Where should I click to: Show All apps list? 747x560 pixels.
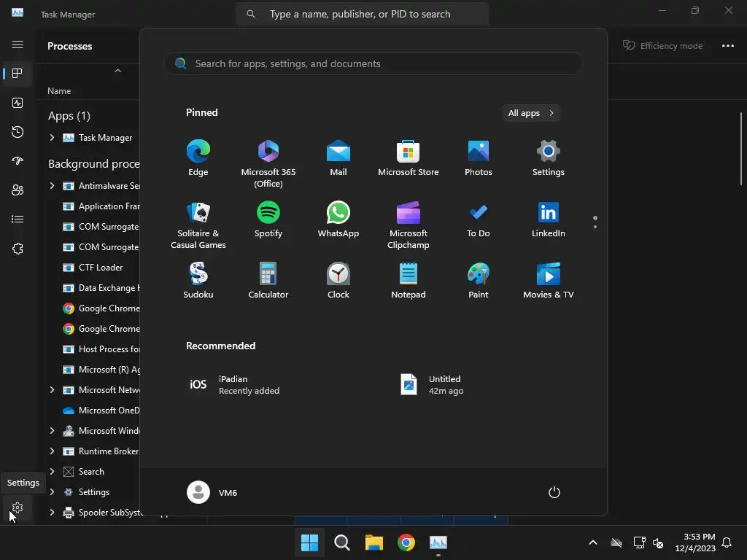click(531, 113)
